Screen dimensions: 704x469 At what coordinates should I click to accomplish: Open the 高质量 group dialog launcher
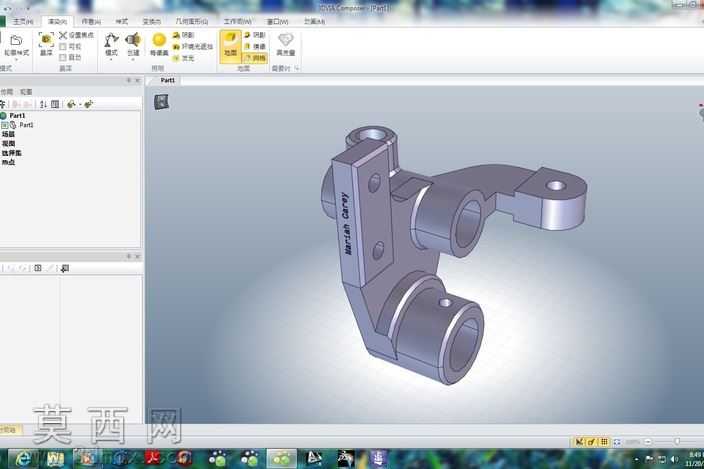click(297, 69)
